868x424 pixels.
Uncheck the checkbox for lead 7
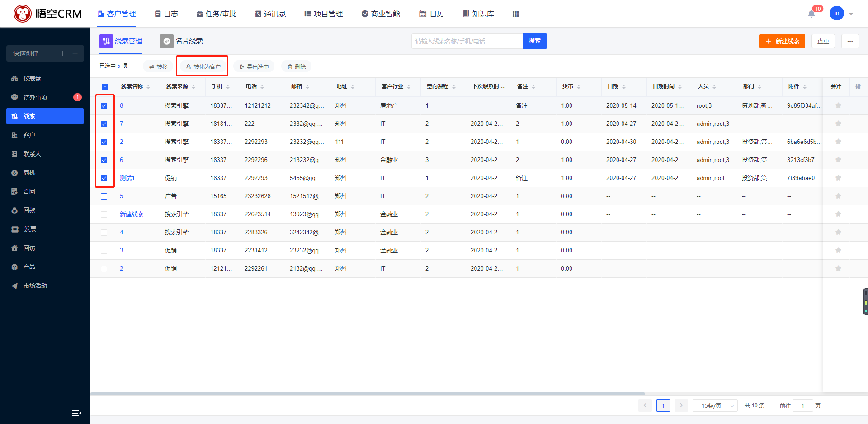coord(104,124)
